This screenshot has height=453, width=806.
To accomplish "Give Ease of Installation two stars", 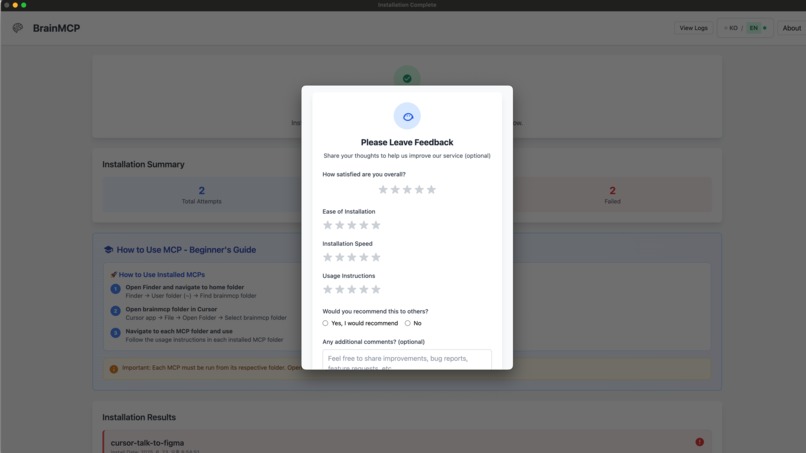I will 340,225.
